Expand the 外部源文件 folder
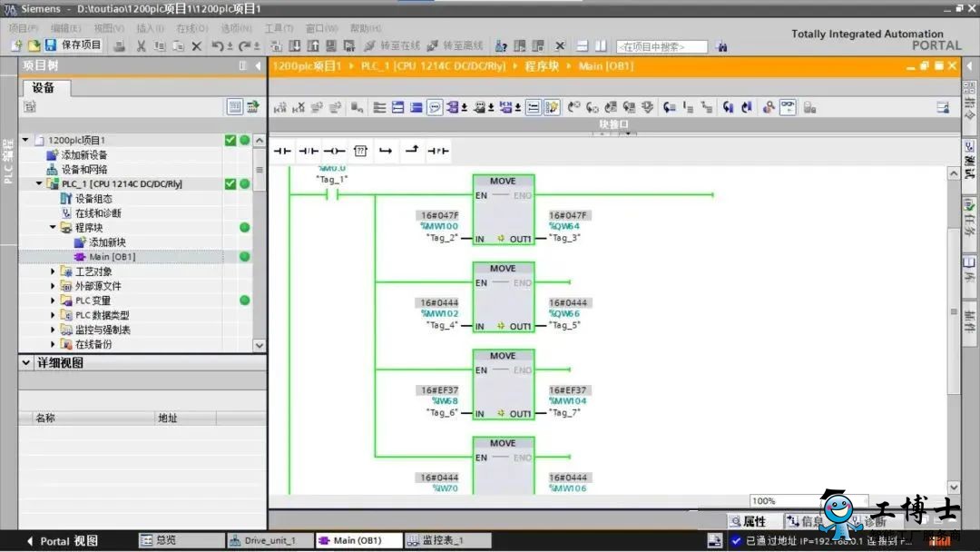This screenshot has height=552, width=980. point(54,286)
